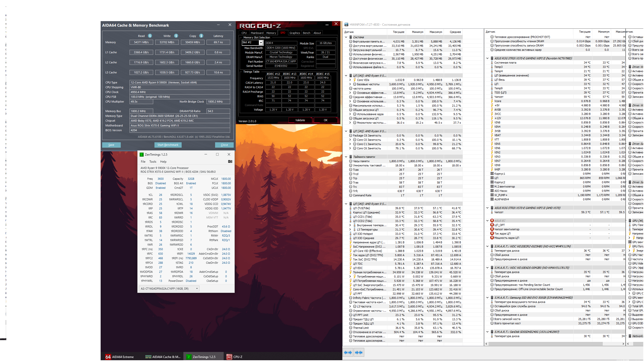Open the ZenTimings module selector dropdown

(x=197, y=289)
